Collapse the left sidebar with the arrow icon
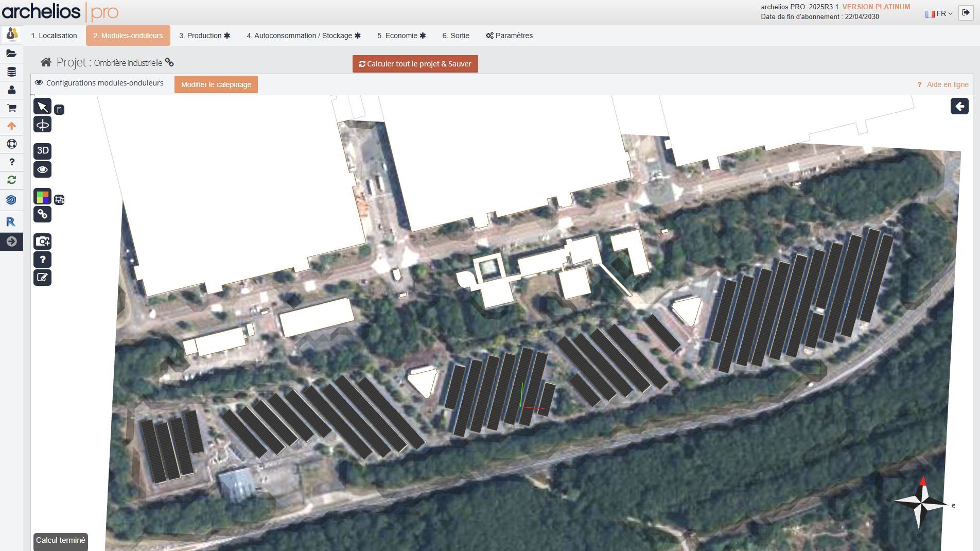Viewport: 980px width, 551px height. pos(11,241)
